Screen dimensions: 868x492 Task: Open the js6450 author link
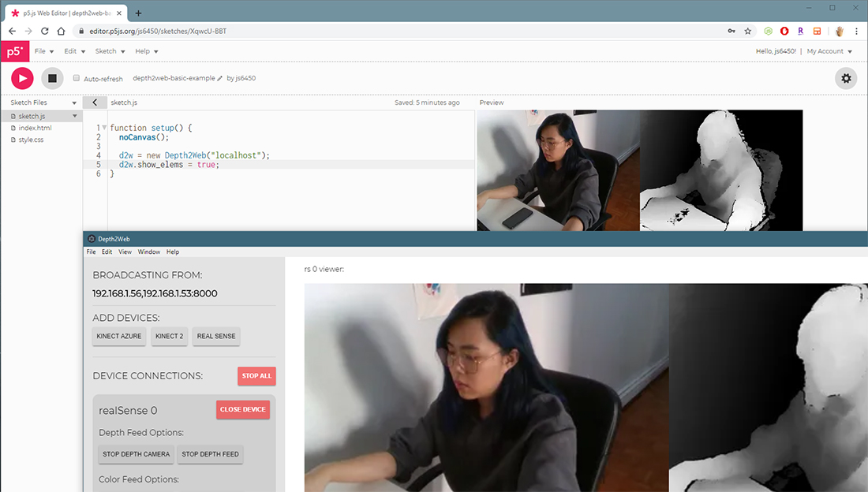point(245,78)
